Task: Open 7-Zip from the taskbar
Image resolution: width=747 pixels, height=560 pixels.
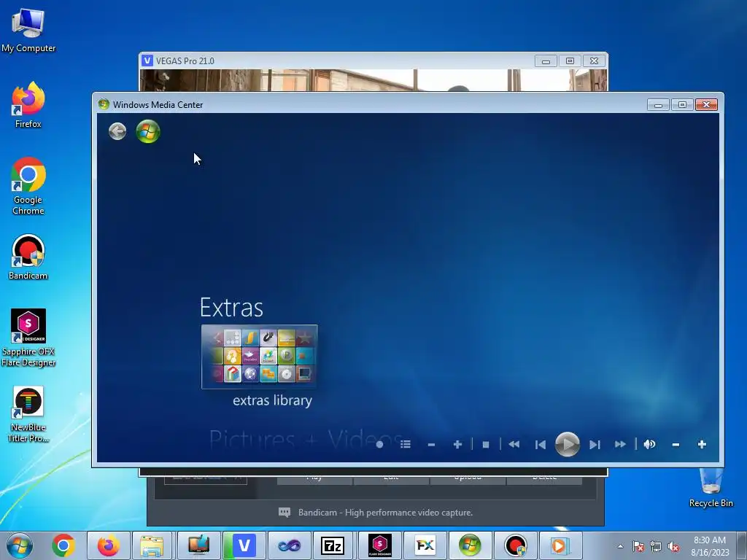Action: point(333,545)
